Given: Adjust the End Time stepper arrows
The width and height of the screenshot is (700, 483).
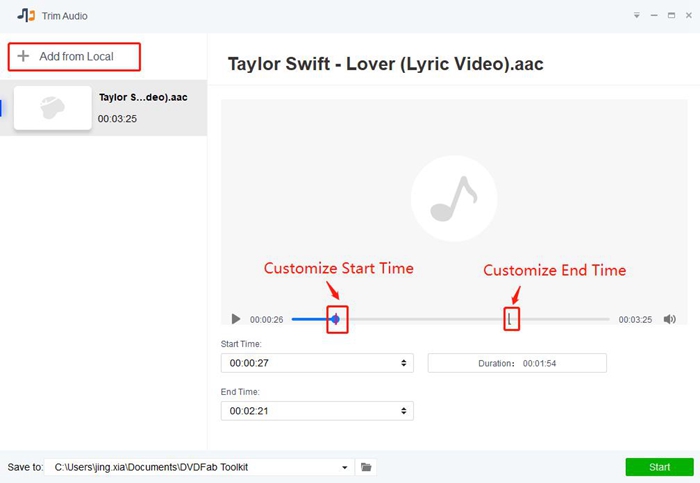Looking at the screenshot, I should 404,411.
